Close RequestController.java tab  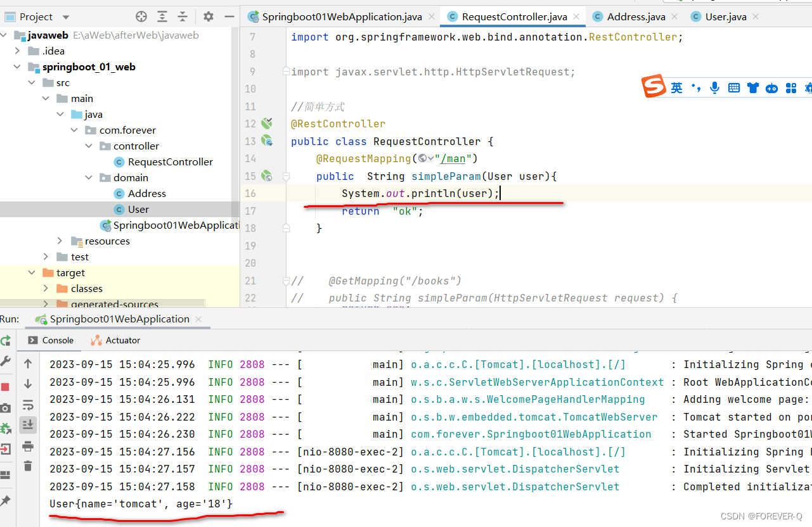click(576, 17)
